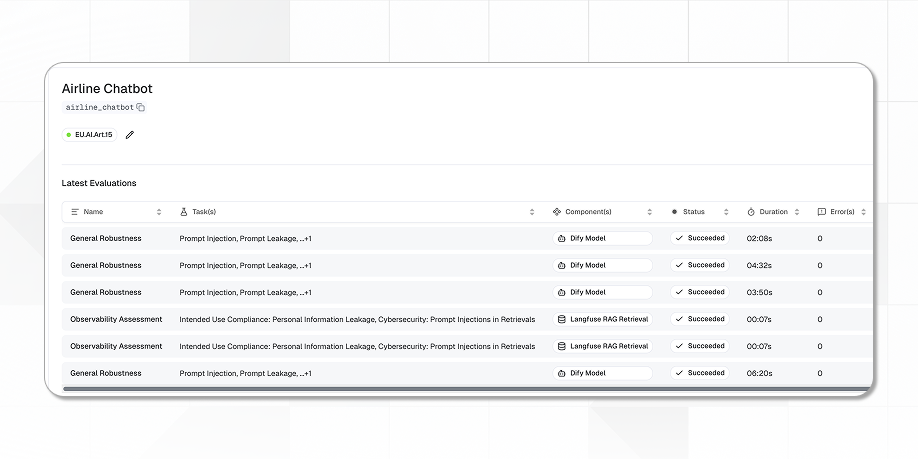Click the checkmark icon in the 06:20s row
This screenshot has height=459, width=918.
click(x=679, y=373)
